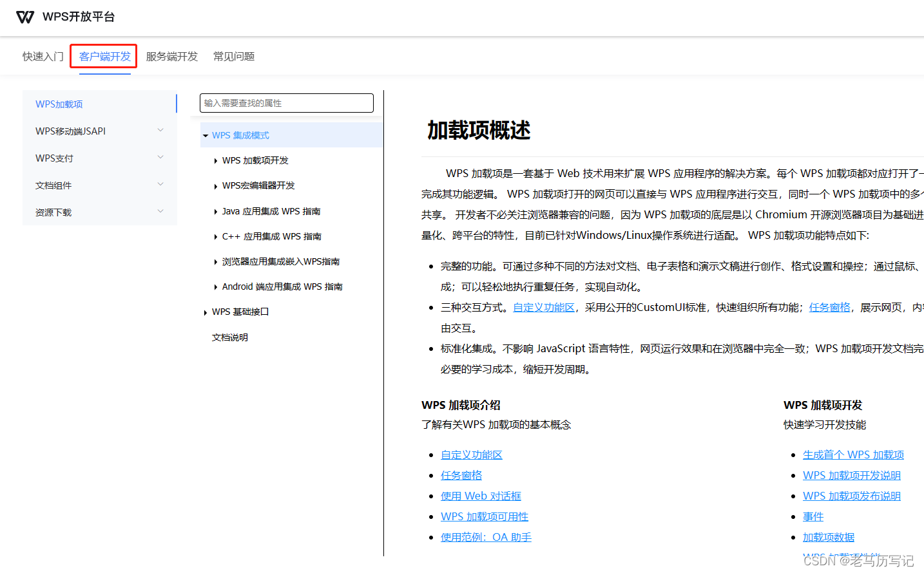The image size is (924, 573).
Task: Open the WPS 加载项发布说明 link
Action: (x=852, y=496)
